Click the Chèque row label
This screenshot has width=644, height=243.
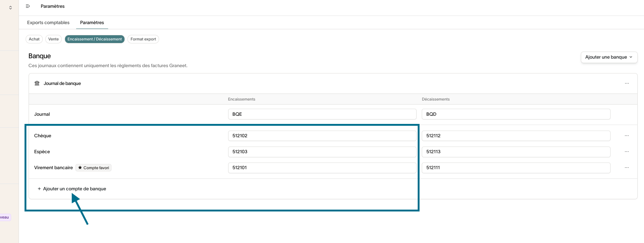pos(43,136)
